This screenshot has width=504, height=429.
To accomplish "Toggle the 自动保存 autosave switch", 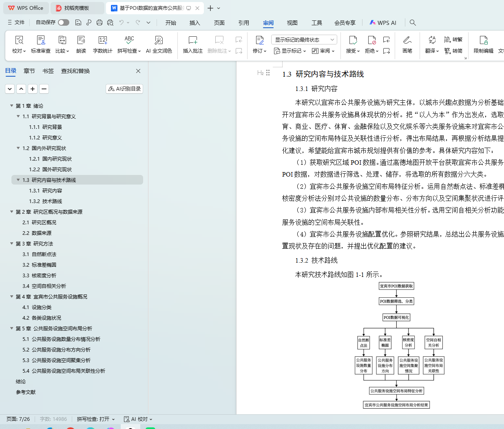I will click(63, 22).
